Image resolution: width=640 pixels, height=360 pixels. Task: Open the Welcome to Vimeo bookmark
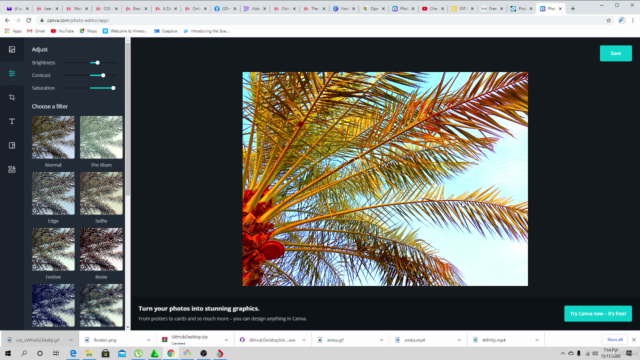125,31
